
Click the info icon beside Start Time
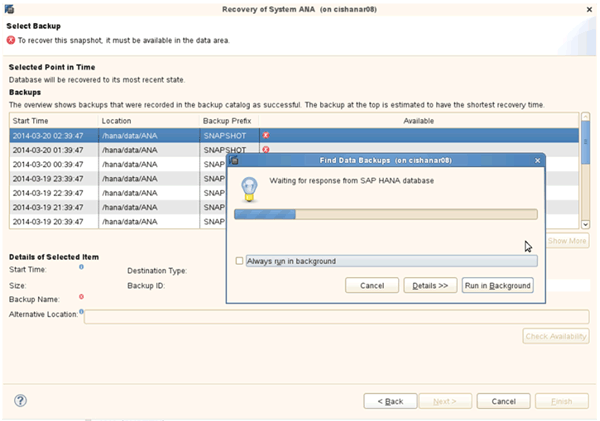(81, 267)
